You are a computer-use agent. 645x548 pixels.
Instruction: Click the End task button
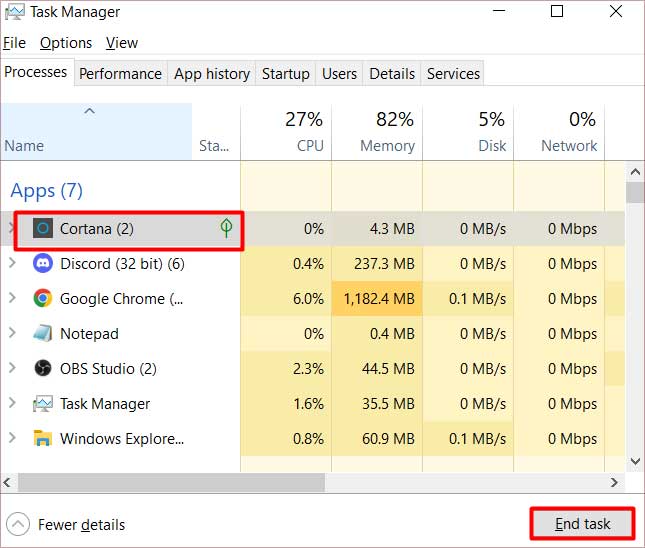(582, 524)
